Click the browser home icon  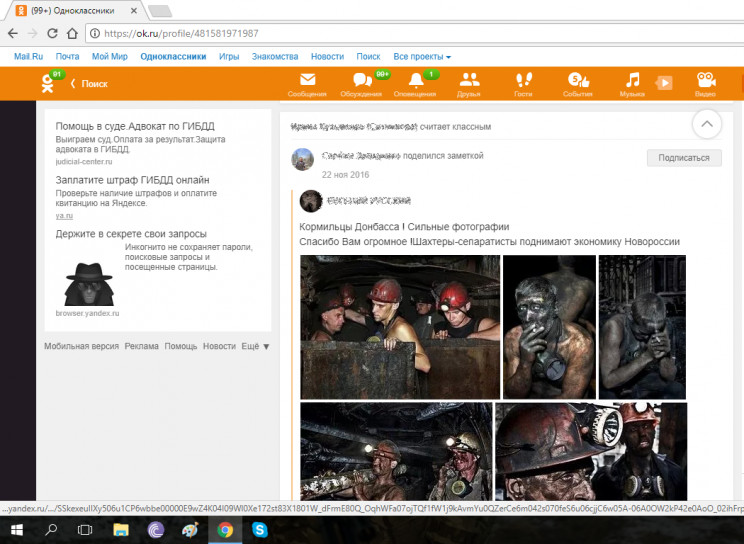click(72, 33)
